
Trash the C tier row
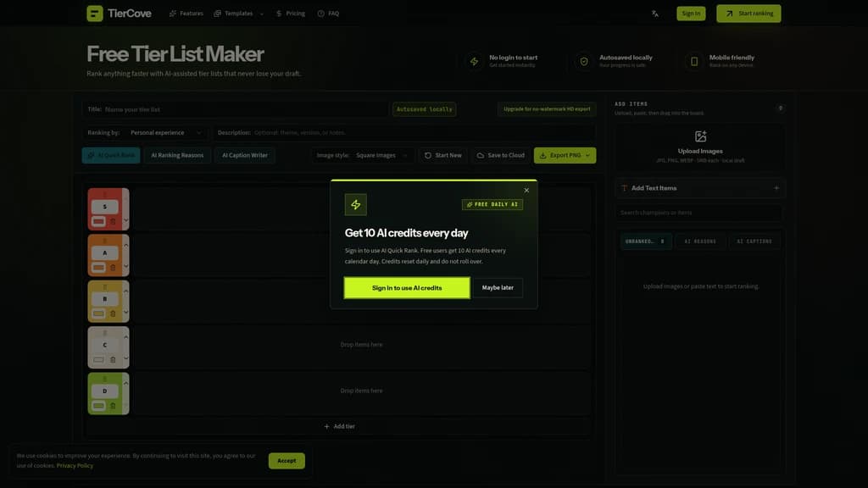[113, 359]
